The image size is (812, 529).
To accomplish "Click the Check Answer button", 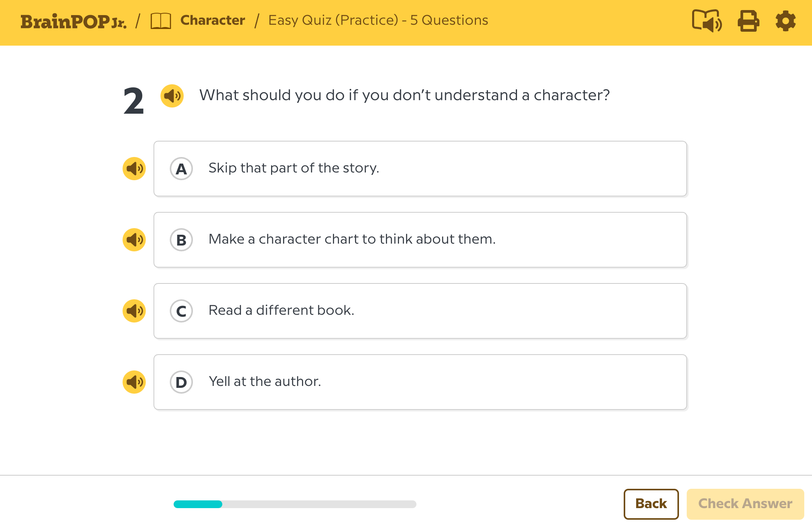I will click(745, 504).
